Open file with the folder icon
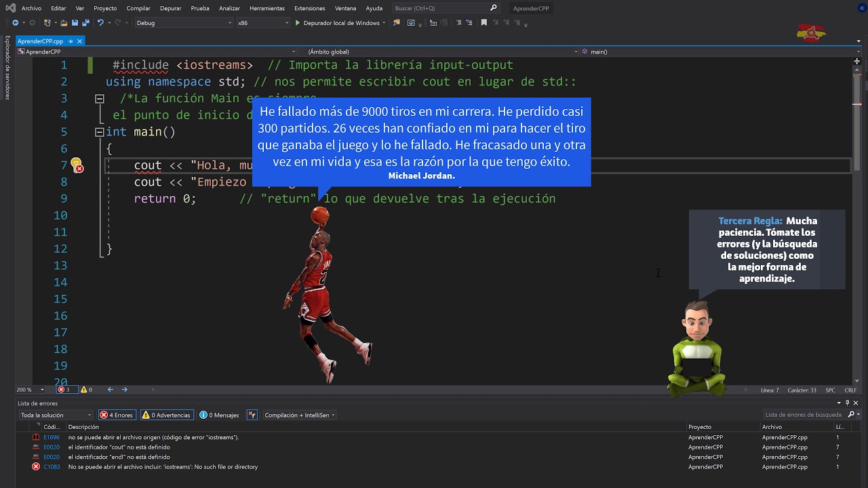This screenshot has width=868, height=488. coord(64,23)
